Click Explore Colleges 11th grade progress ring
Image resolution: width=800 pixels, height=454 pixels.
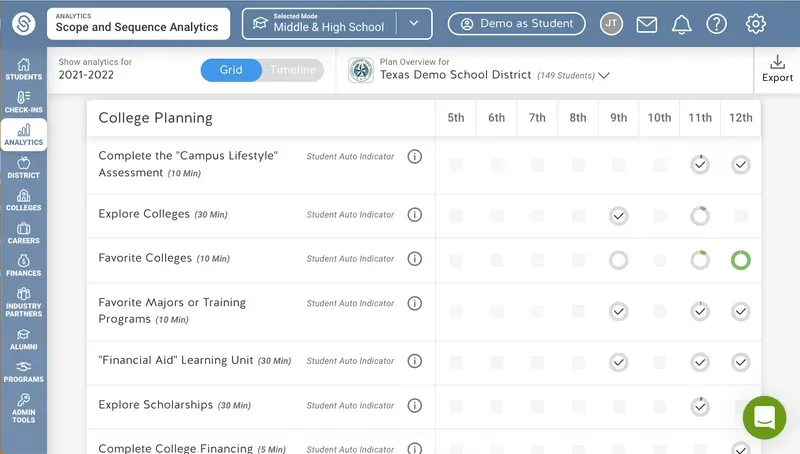click(699, 216)
